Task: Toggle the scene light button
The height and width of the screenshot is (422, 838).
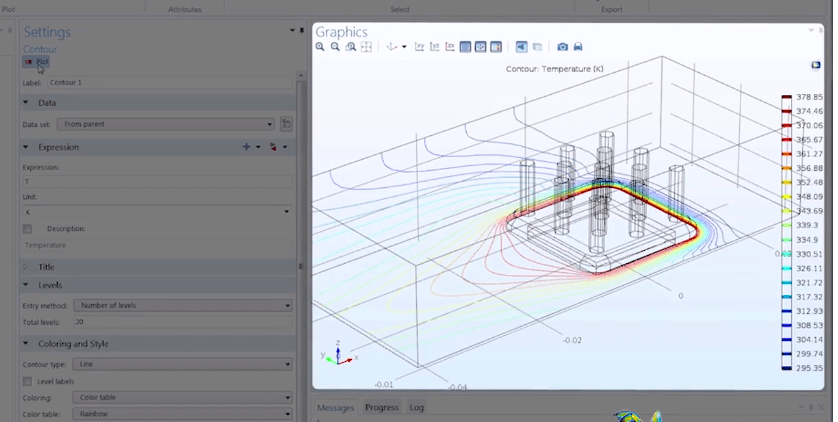Action: click(521, 47)
